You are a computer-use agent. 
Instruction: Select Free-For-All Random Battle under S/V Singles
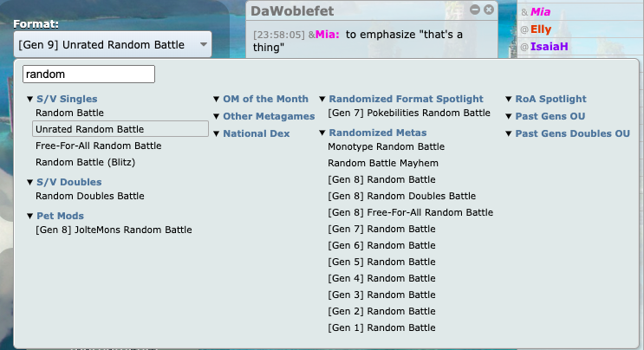(x=98, y=146)
